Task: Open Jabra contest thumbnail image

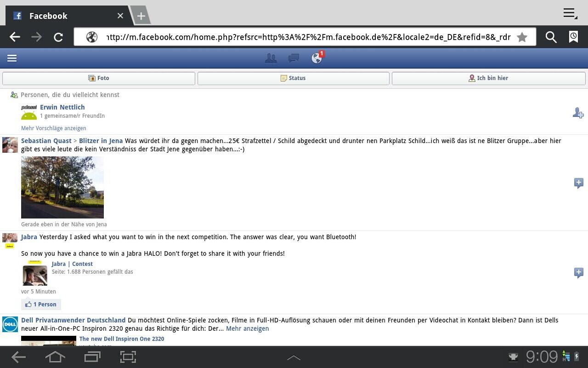Action: point(35,273)
